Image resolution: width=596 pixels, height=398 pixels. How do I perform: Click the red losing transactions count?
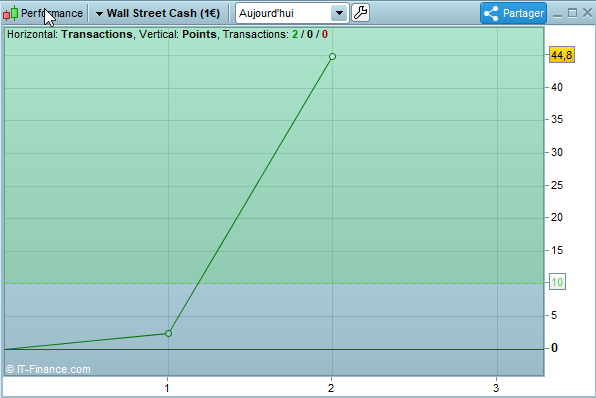point(325,35)
